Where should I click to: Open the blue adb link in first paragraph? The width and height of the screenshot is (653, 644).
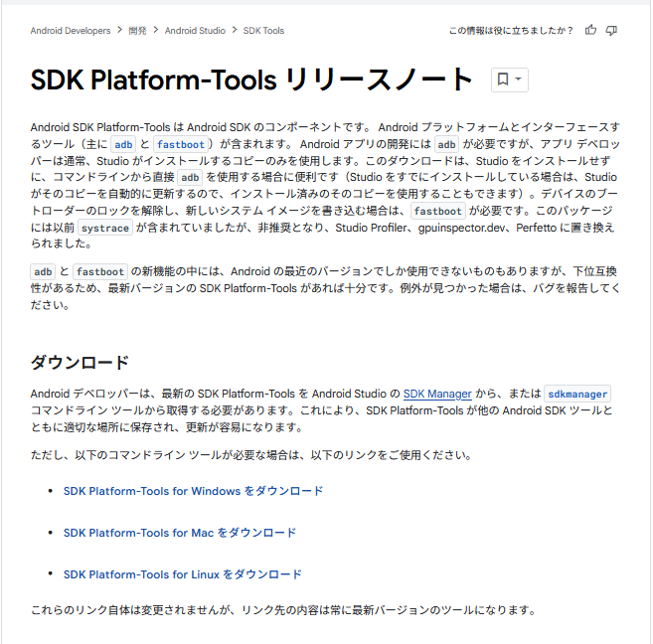(x=122, y=144)
